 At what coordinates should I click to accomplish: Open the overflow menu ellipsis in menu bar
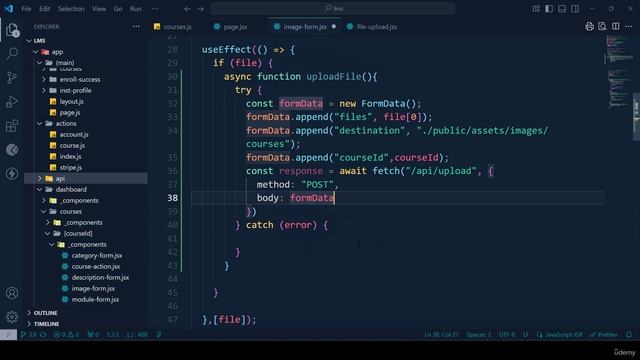[155, 9]
